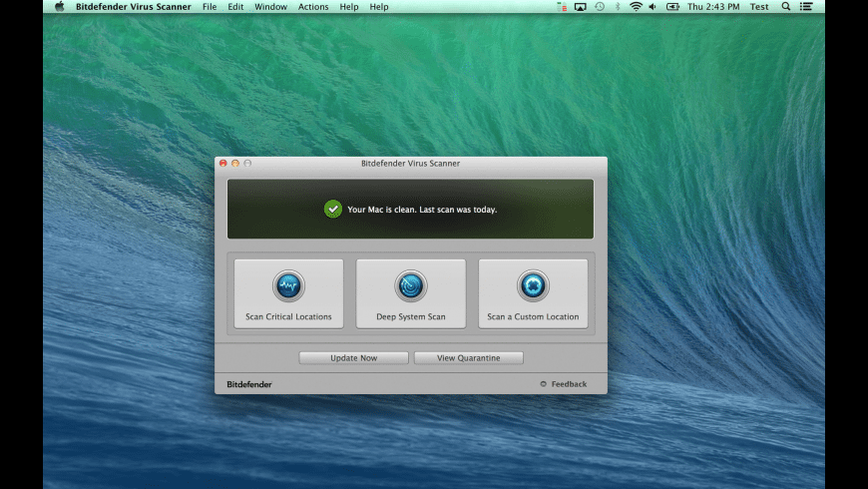
Task: Click the green checkmark status icon
Action: click(332, 210)
